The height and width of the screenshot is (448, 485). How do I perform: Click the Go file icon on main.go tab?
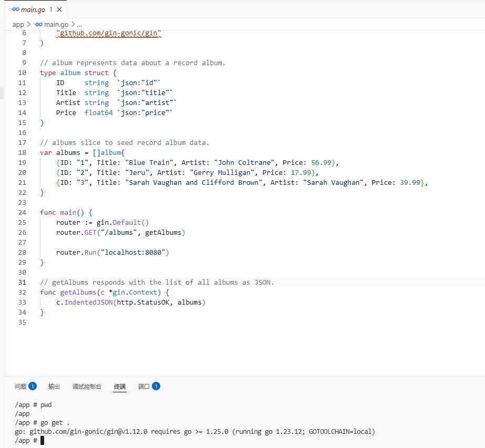click(15, 9)
